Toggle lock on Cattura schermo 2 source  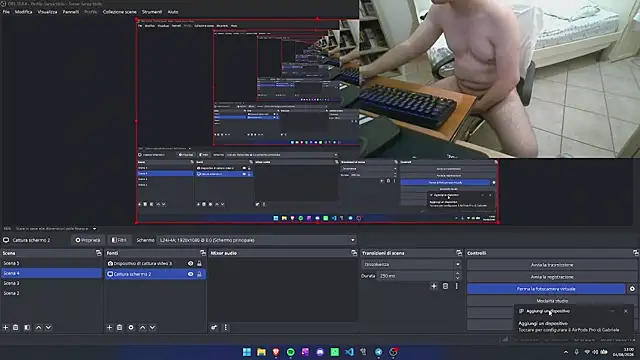point(199,274)
